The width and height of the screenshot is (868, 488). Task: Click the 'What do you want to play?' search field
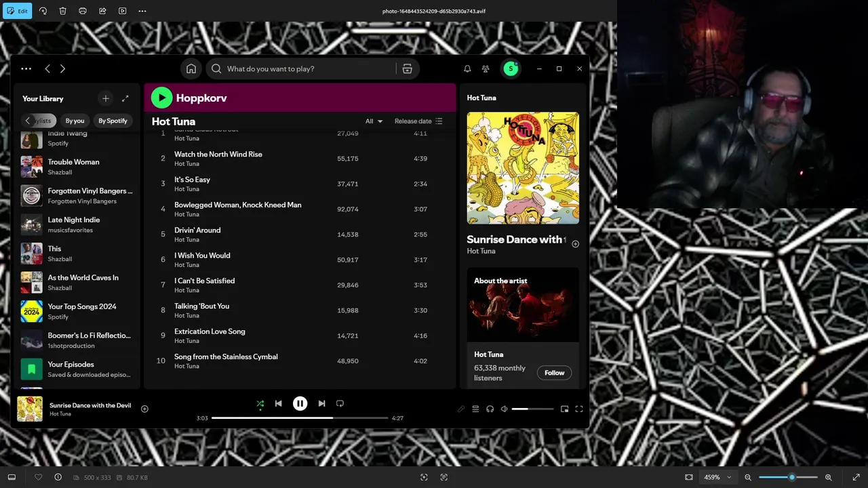302,68
